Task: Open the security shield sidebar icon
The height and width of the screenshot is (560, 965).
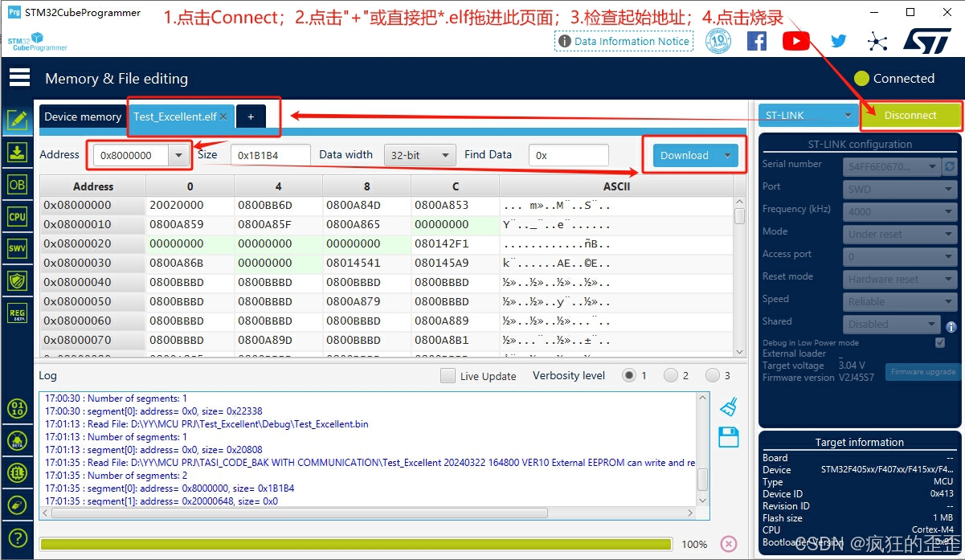Action: pyautogui.click(x=17, y=280)
